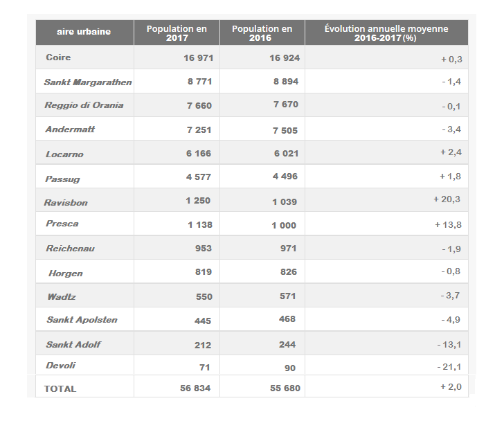This screenshot has height=421, width=504.
Task: Click the 'aire urbaine' column header
Action: 84,32
